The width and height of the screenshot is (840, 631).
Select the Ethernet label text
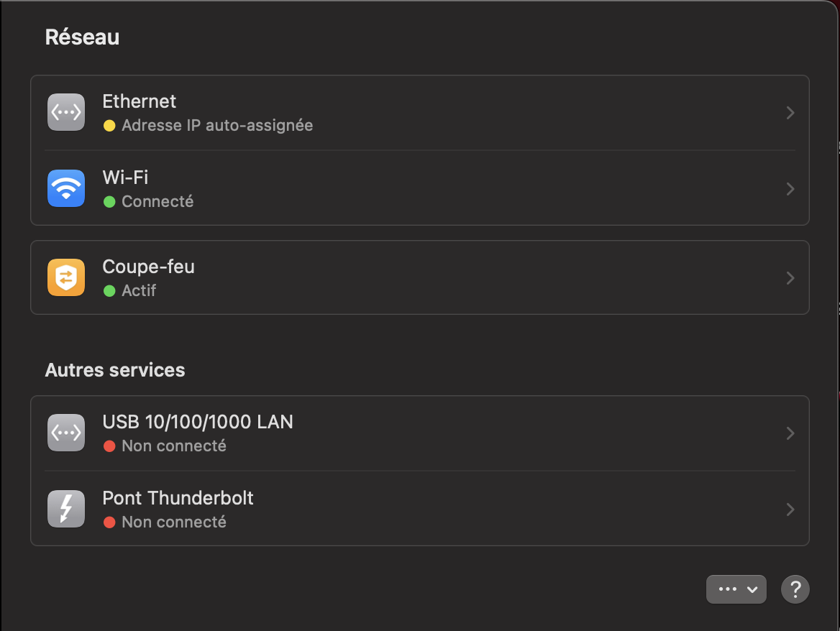click(140, 101)
